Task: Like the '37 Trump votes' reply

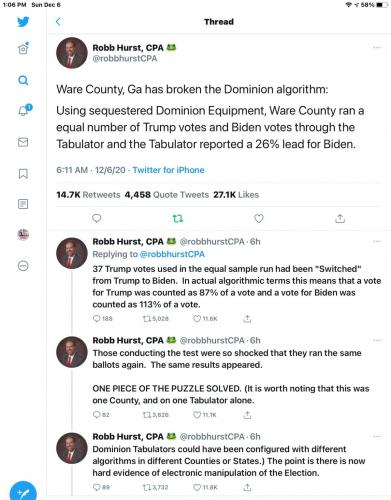Action: (197, 319)
